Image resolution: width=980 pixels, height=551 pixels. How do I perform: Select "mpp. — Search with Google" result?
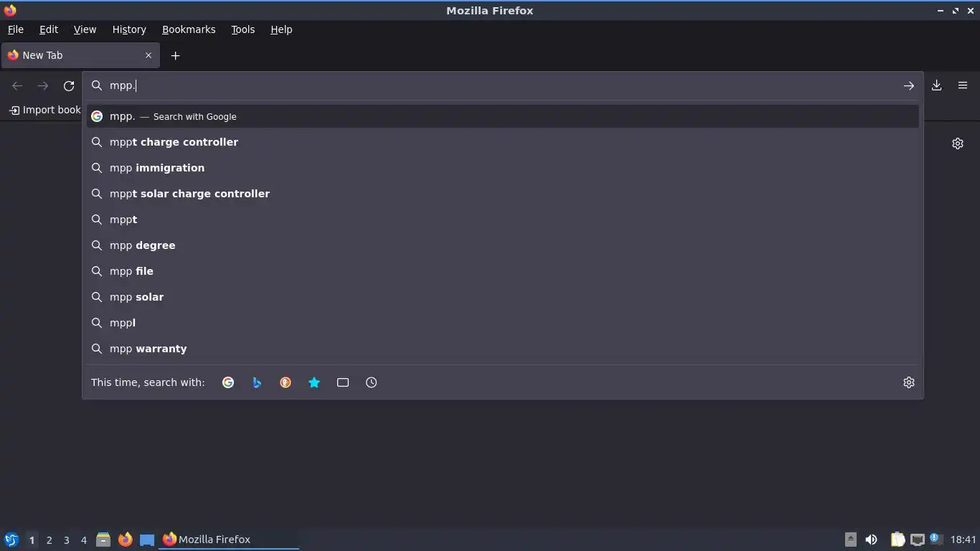point(502,116)
